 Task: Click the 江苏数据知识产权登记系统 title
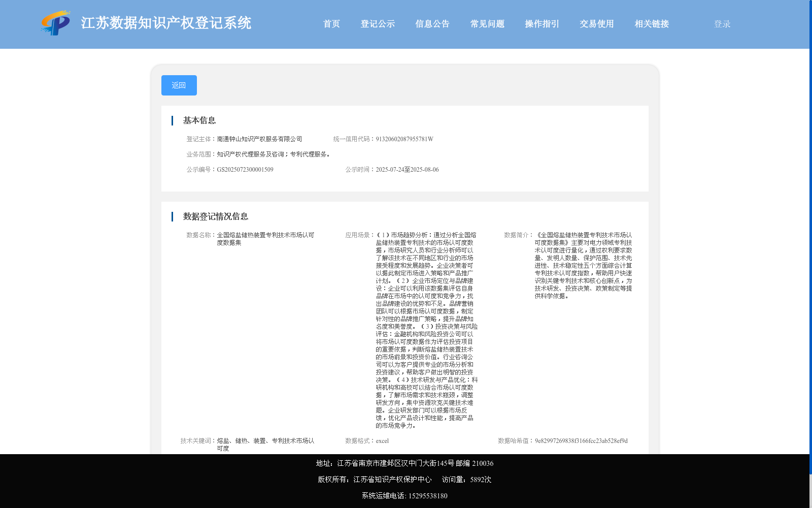[x=166, y=23]
